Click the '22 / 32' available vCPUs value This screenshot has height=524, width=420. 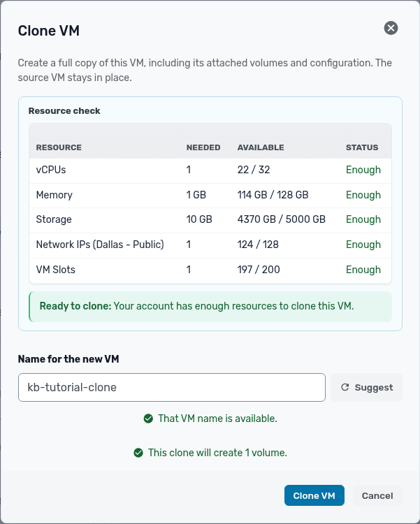click(x=254, y=170)
